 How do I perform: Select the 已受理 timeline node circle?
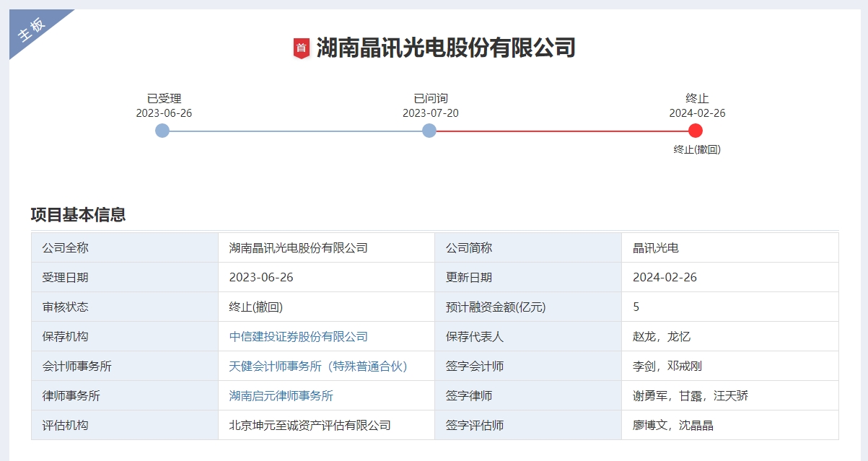pos(162,131)
